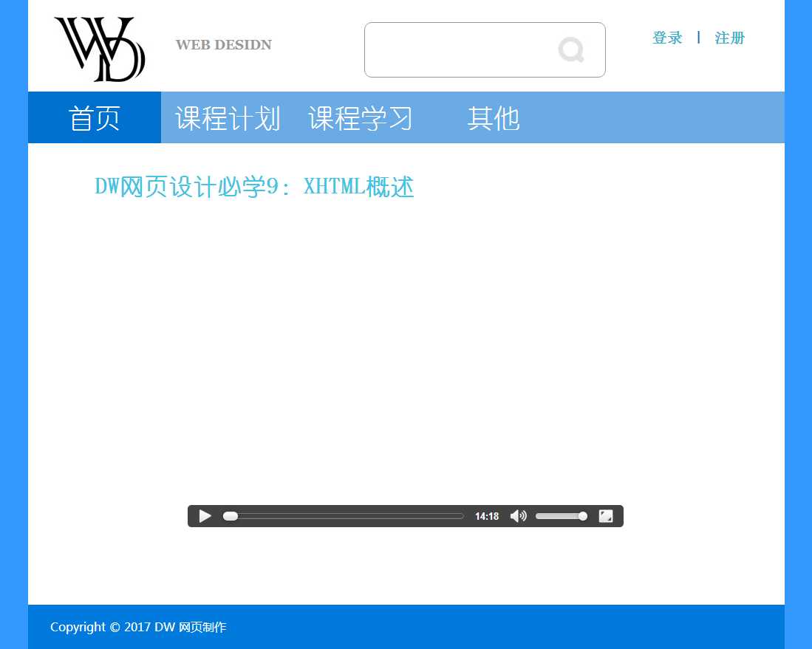Adjust the volume slider in the player
This screenshot has width=812, height=649.
560,516
